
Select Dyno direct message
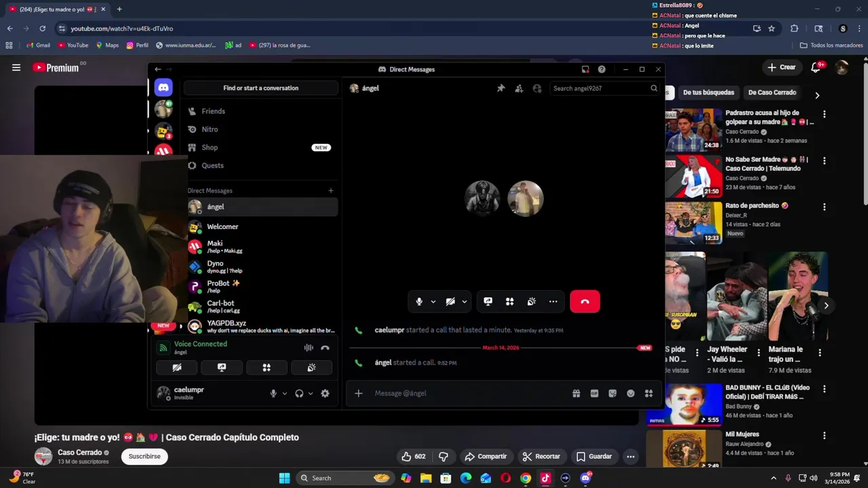point(262,266)
